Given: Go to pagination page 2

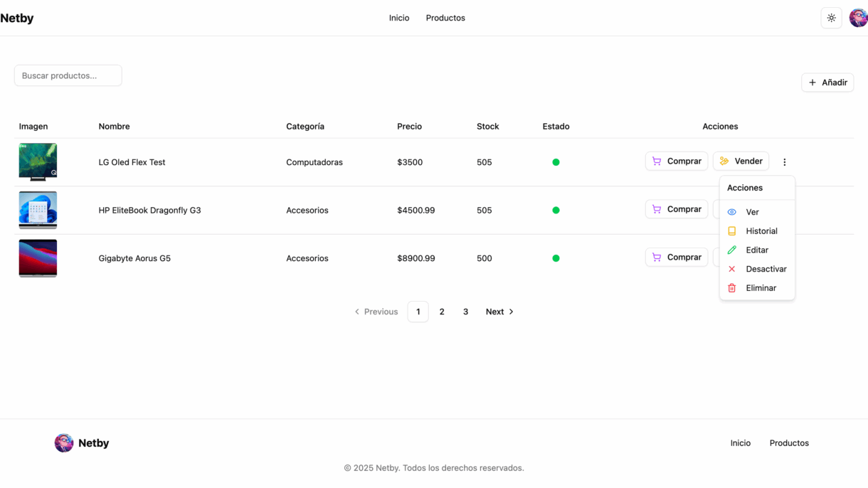Looking at the screenshot, I should click(x=442, y=312).
